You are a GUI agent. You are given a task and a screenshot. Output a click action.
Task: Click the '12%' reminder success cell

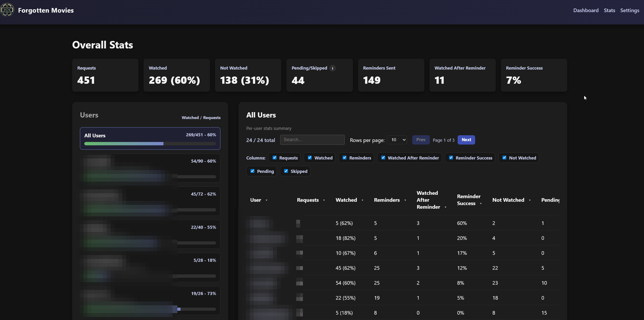(462, 268)
